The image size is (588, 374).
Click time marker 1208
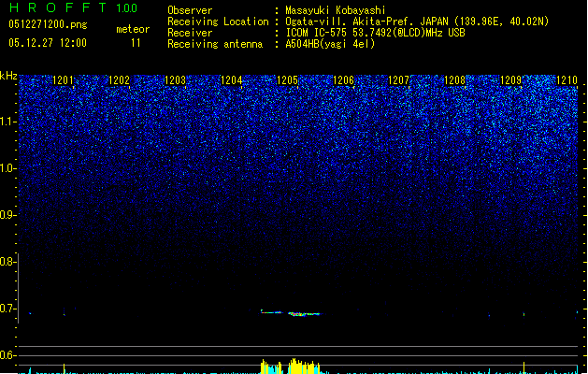[454, 80]
